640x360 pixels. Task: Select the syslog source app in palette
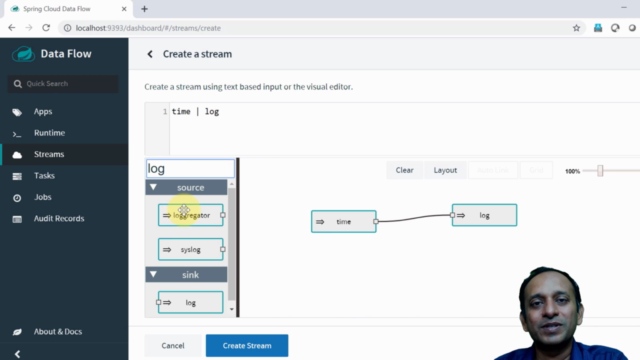[x=191, y=249]
